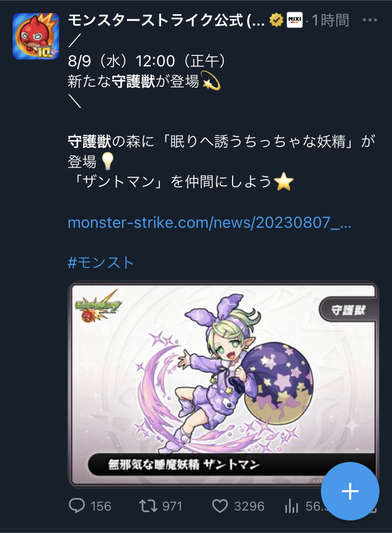Open the MIXI affiliate badge

pos(294,20)
